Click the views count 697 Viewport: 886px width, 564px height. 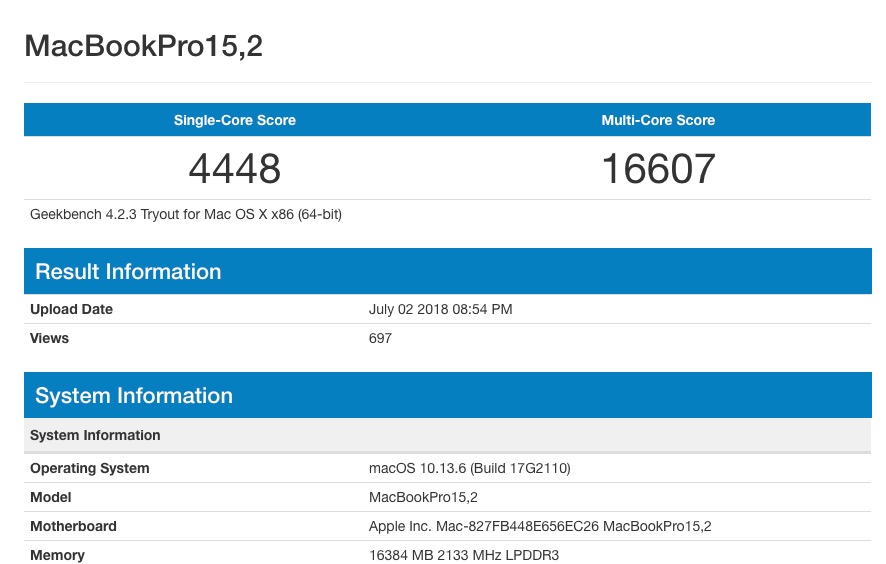pyautogui.click(x=380, y=338)
